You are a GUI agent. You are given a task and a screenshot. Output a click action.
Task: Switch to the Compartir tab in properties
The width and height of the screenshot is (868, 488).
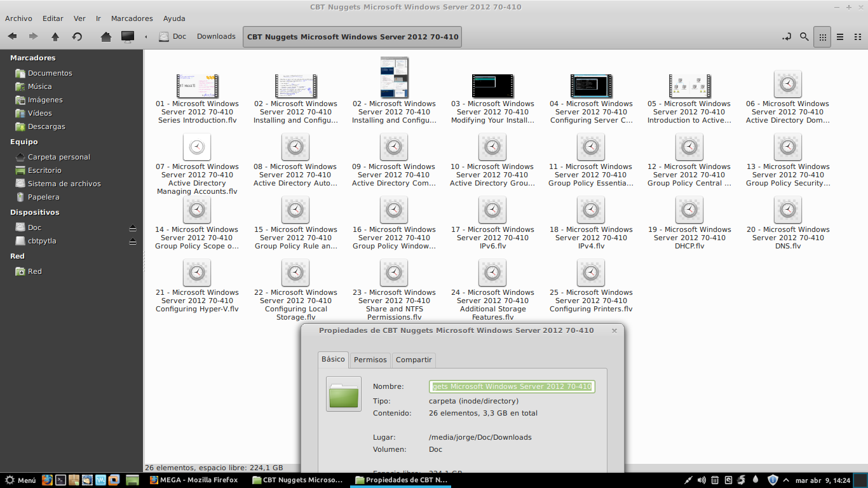click(x=414, y=360)
